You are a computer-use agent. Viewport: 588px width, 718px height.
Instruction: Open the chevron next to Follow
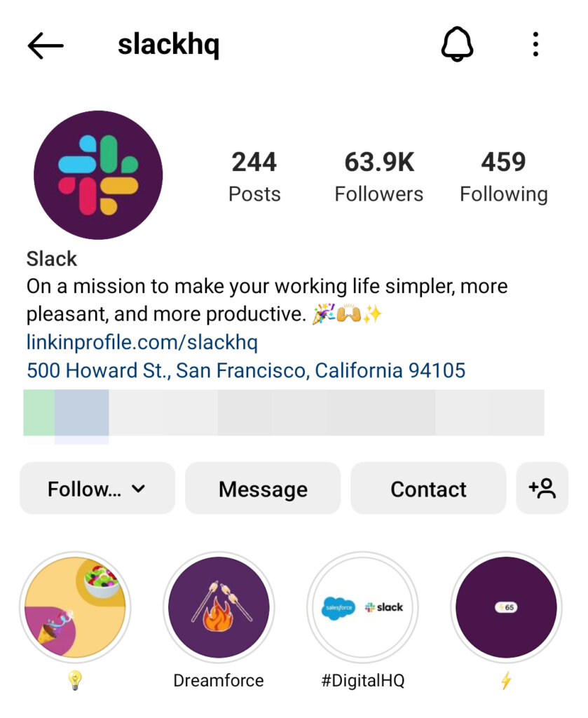pyautogui.click(x=140, y=488)
